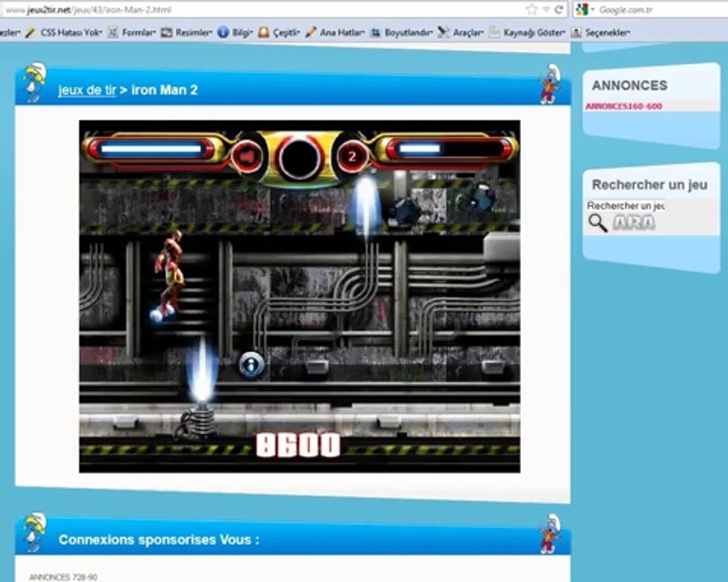The image size is (728, 582).
Task: Click the Connexions sponsorises Vous heading
Action: (159, 540)
